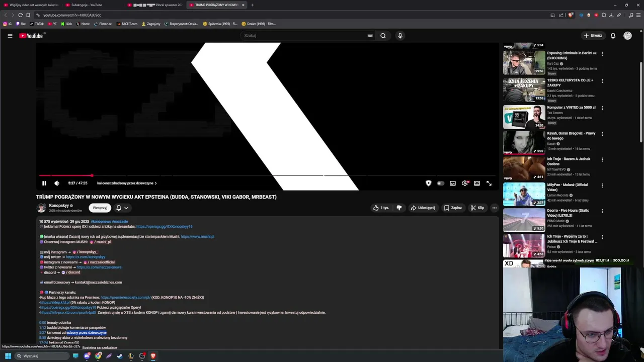Image resolution: width=644 pixels, height=362 pixels.
Task: Dislike the video with thumbs down
Action: pos(399,208)
